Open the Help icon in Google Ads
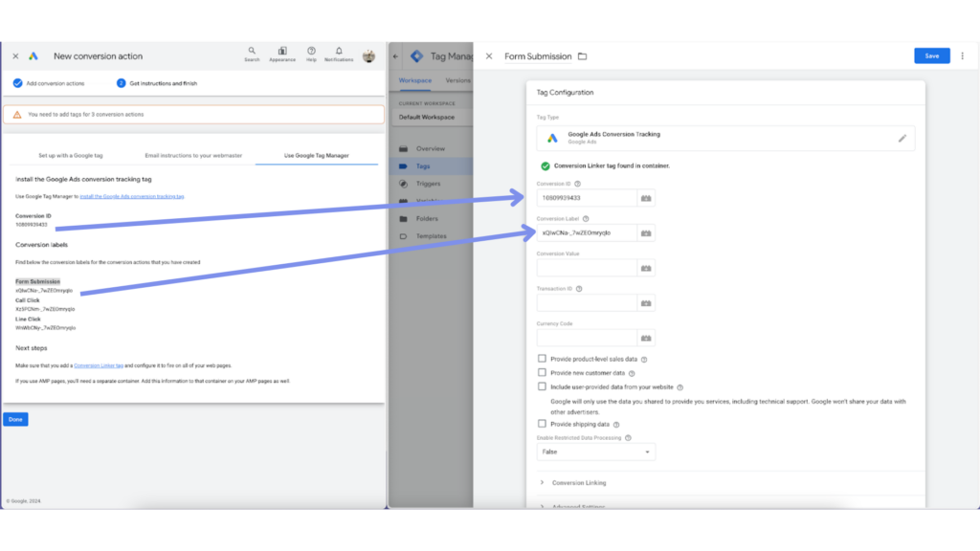The height and width of the screenshot is (551, 980). click(x=311, y=55)
